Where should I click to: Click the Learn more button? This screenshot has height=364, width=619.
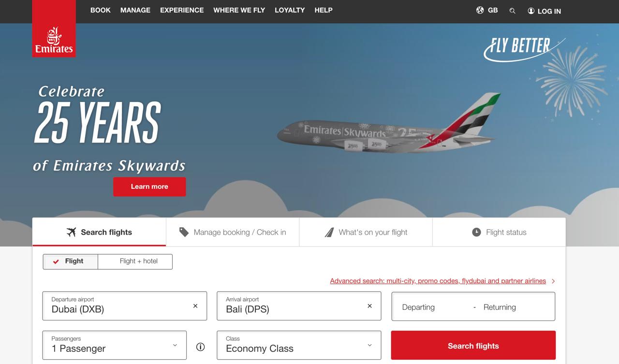coord(149,187)
